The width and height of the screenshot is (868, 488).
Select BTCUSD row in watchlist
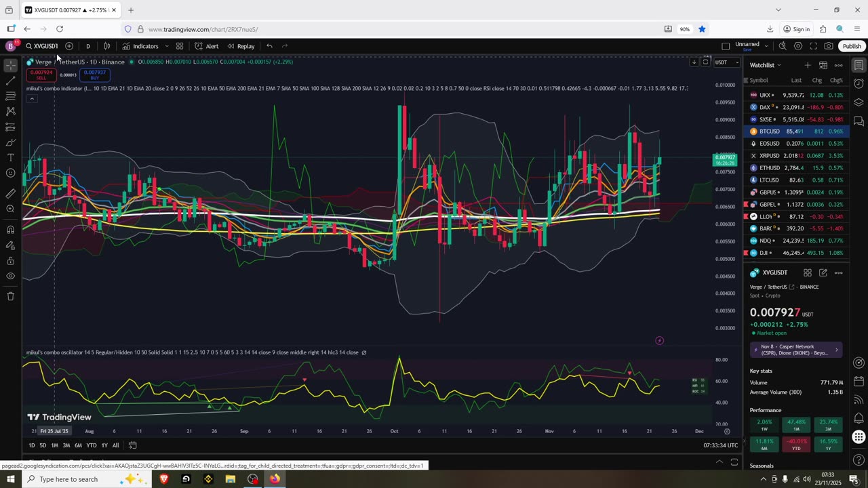coord(796,131)
